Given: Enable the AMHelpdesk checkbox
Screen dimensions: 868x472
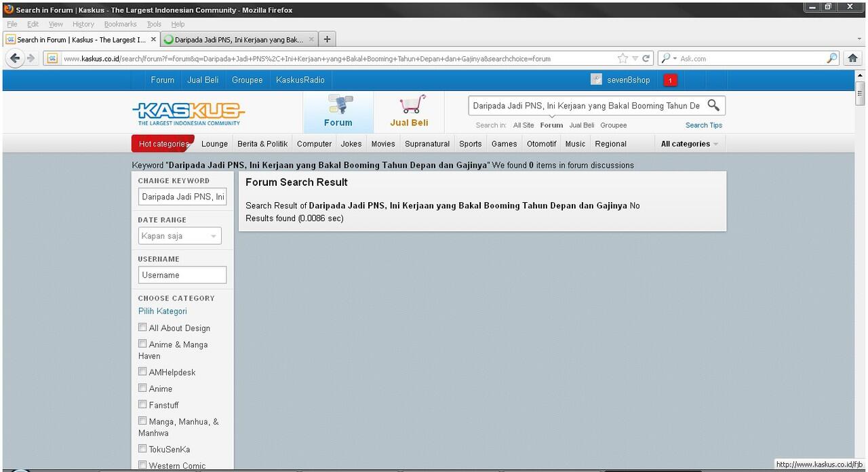Looking at the screenshot, I should click(142, 372).
